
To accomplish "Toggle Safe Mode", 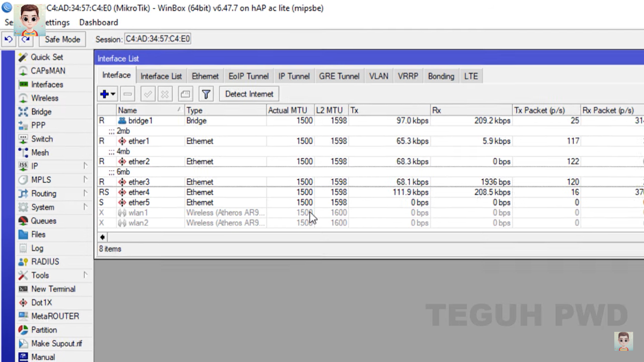I will [62, 39].
